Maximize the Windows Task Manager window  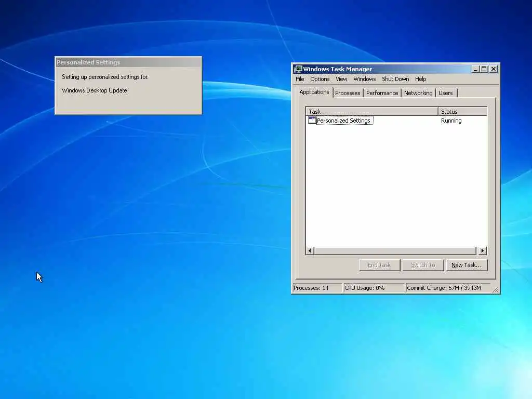[484, 69]
